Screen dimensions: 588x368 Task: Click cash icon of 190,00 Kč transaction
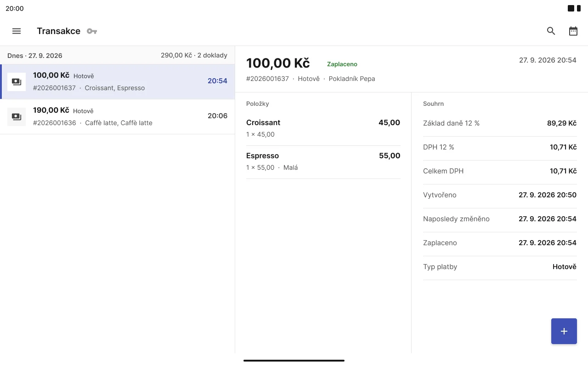pyautogui.click(x=17, y=117)
